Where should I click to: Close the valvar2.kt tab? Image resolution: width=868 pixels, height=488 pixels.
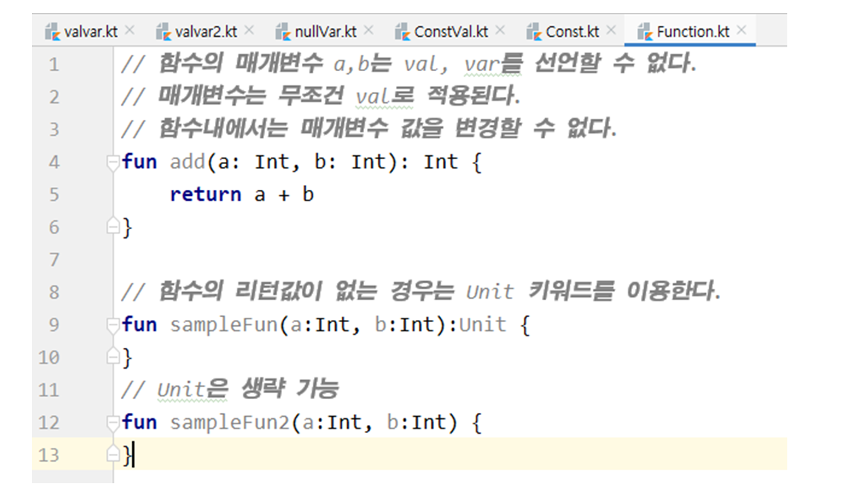(249, 30)
